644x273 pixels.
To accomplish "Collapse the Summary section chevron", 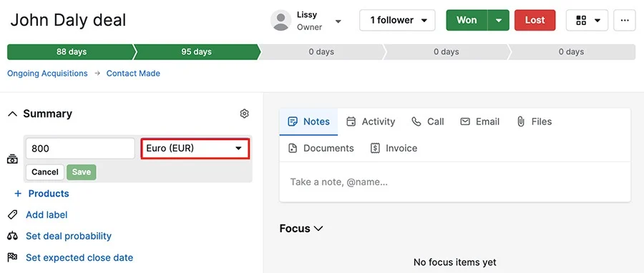I will (13, 114).
